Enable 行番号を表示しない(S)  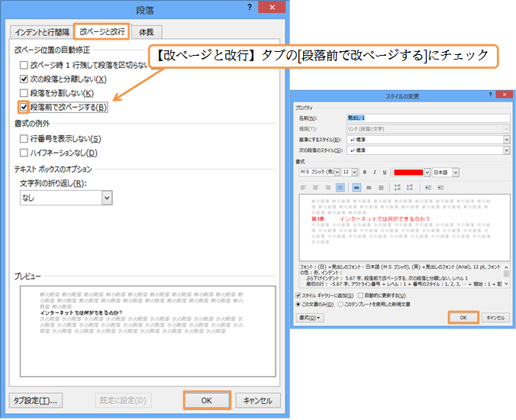[24, 138]
